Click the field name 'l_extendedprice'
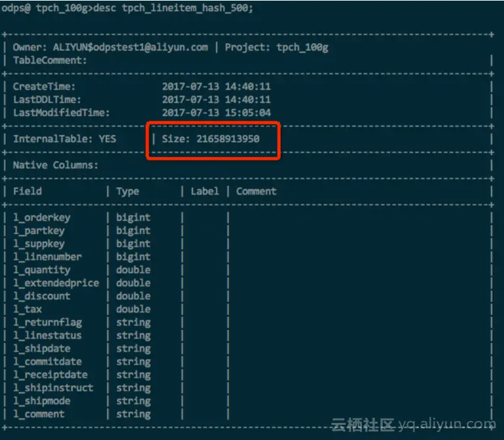Image resolution: width=504 pixels, height=440 pixels. click(x=56, y=284)
